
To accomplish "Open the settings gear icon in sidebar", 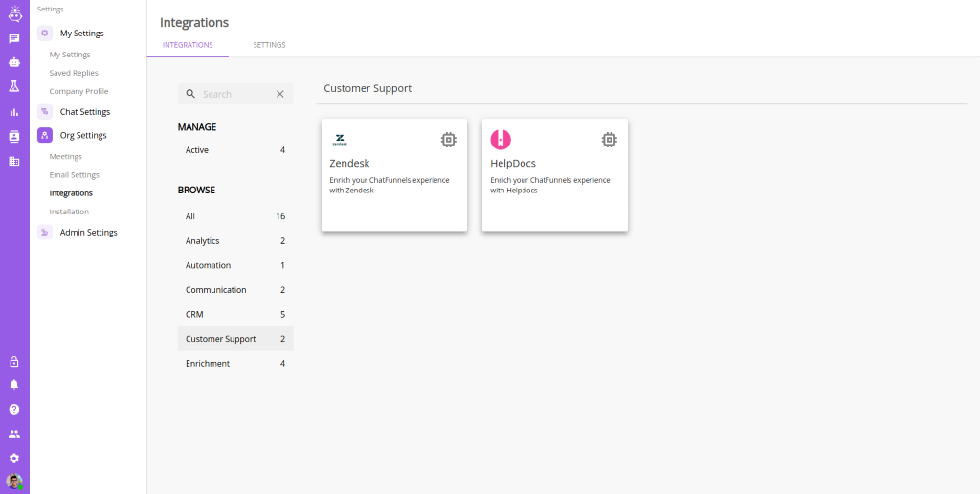I will pyautogui.click(x=14, y=459).
